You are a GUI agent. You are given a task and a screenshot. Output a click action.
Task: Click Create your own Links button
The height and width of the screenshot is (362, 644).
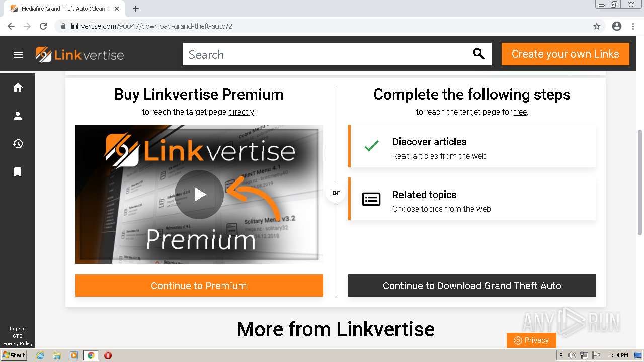coord(566,54)
